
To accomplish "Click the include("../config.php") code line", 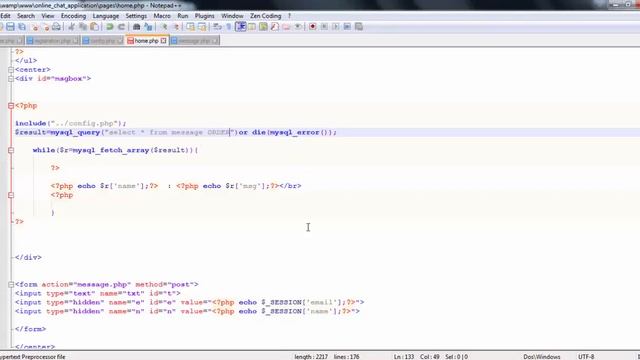I will click(71, 123).
